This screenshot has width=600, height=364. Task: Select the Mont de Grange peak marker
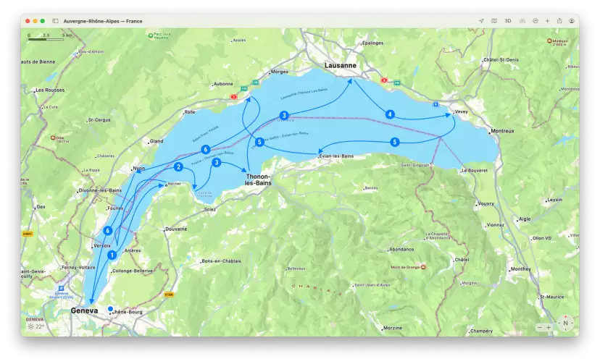(x=423, y=267)
